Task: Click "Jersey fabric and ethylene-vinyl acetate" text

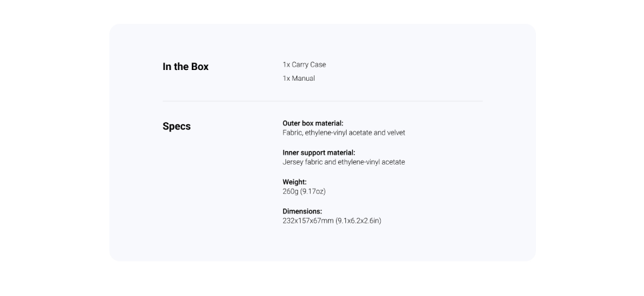Action: coord(344,162)
